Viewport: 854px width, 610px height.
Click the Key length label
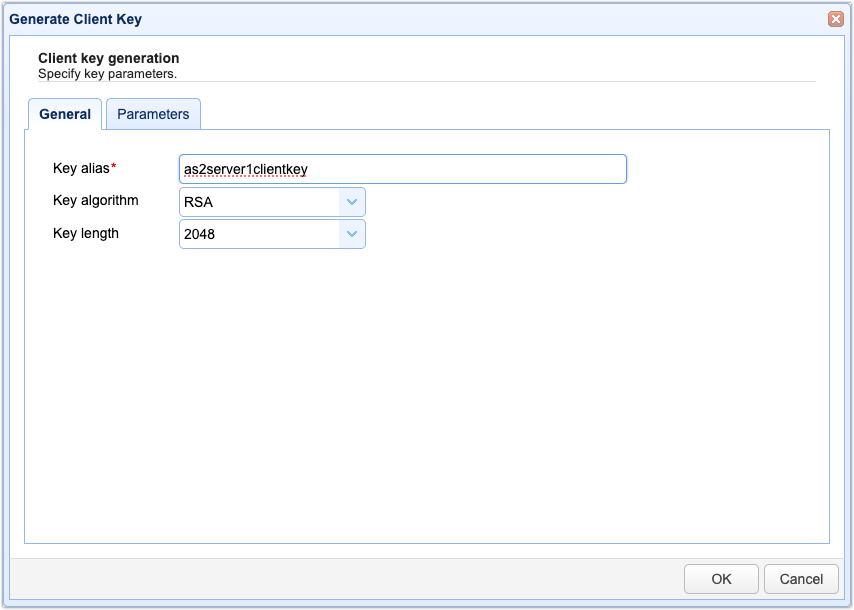pos(85,233)
